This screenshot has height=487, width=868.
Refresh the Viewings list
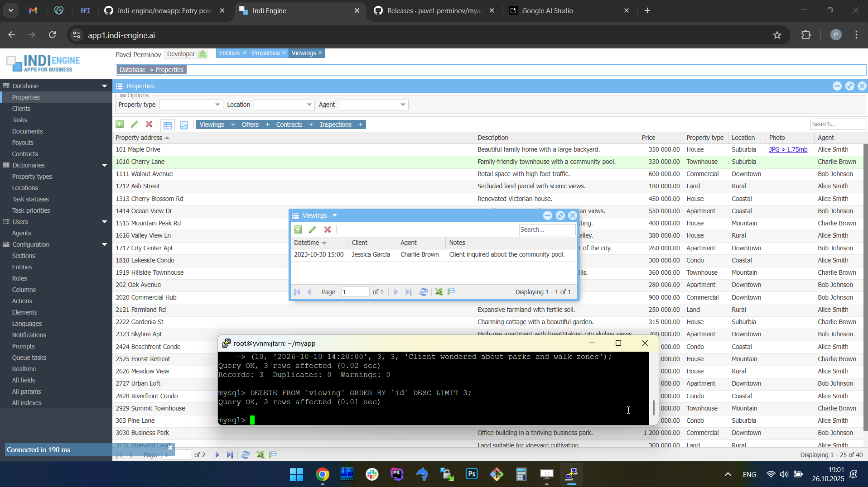[x=424, y=292]
